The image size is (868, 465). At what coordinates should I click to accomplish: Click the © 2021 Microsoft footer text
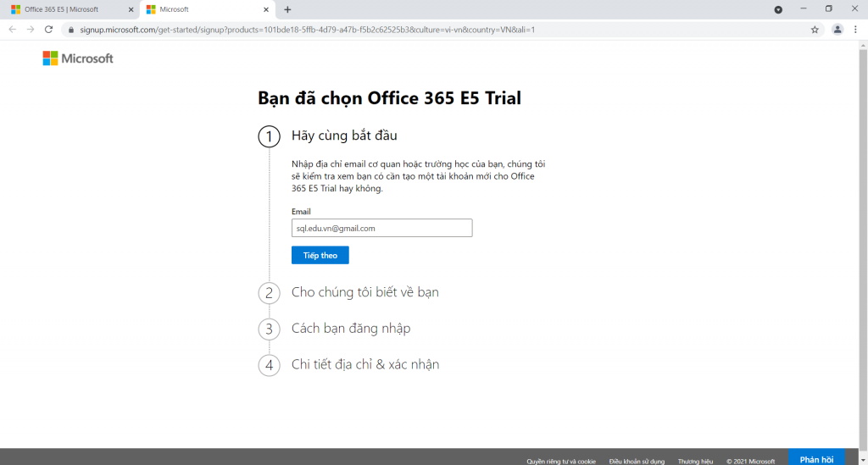(751, 461)
